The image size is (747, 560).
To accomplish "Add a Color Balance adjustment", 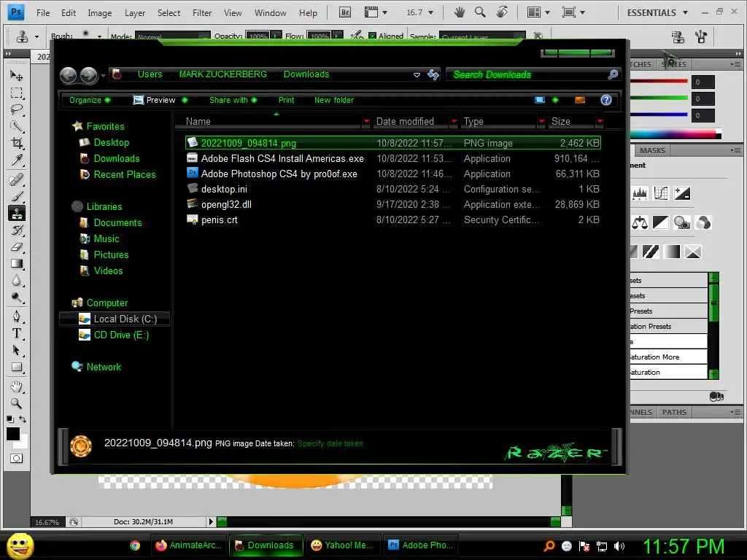I will click(x=639, y=222).
